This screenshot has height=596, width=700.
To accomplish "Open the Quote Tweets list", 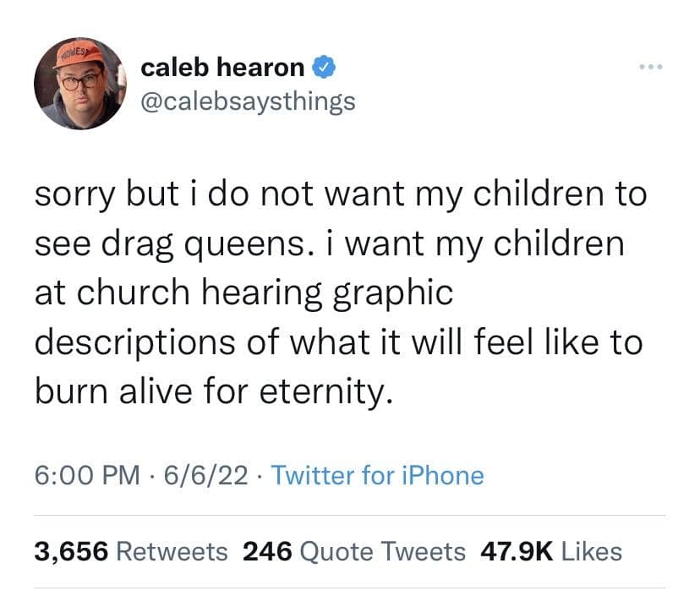I will point(383,552).
